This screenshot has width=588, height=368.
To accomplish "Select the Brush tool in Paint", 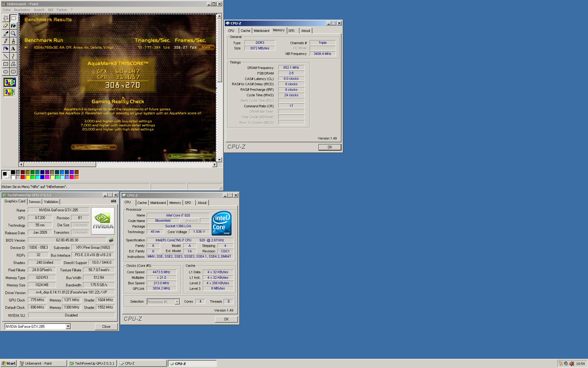I will click(13, 41).
